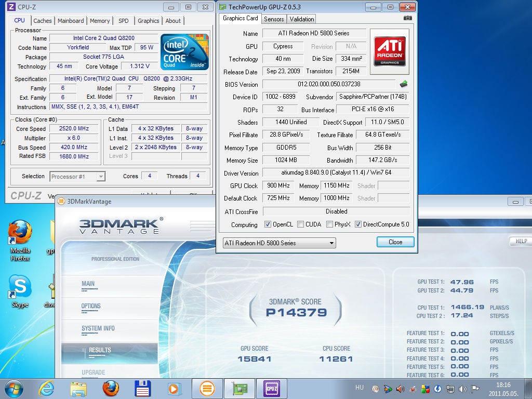Open the network connection tray icon
Image resolution: width=532 pixels, height=399 pixels.
[450, 389]
